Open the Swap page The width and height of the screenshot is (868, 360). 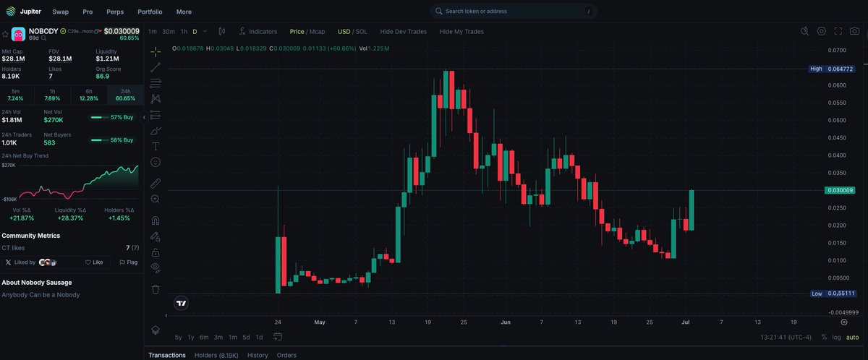[x=61, y=12]
